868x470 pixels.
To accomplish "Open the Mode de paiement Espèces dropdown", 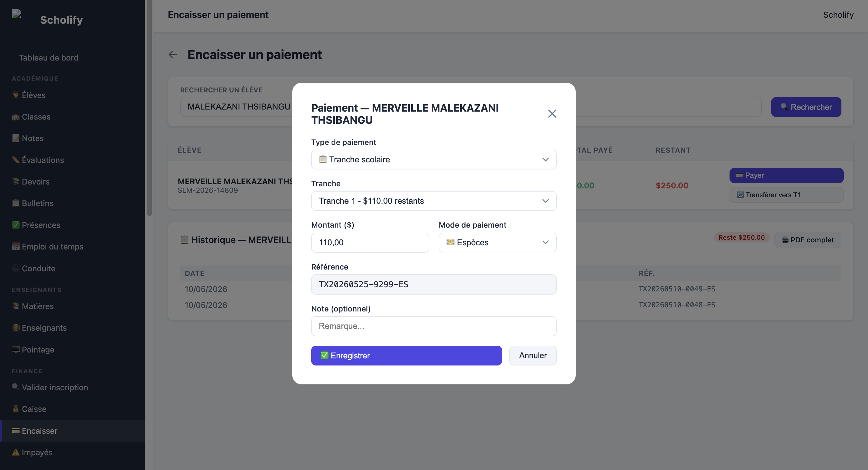I will pos(497,242).
